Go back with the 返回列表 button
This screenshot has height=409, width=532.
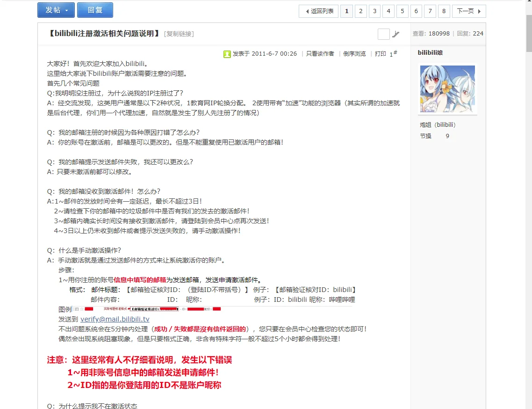point(318,11)
